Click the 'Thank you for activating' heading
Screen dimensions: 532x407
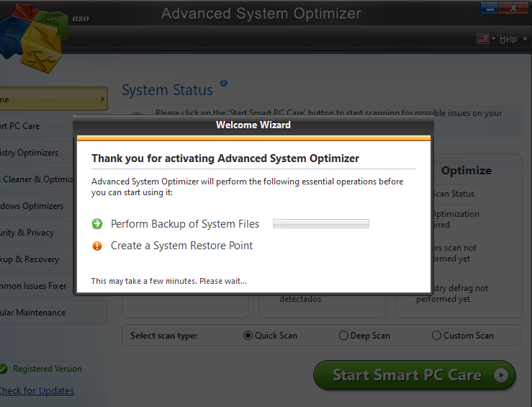225,158
